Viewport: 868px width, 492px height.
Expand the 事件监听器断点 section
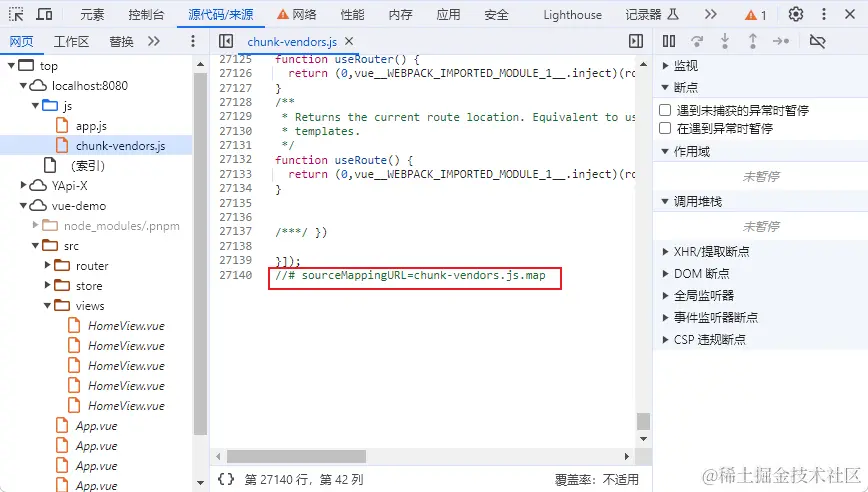(x=665, y=317)
